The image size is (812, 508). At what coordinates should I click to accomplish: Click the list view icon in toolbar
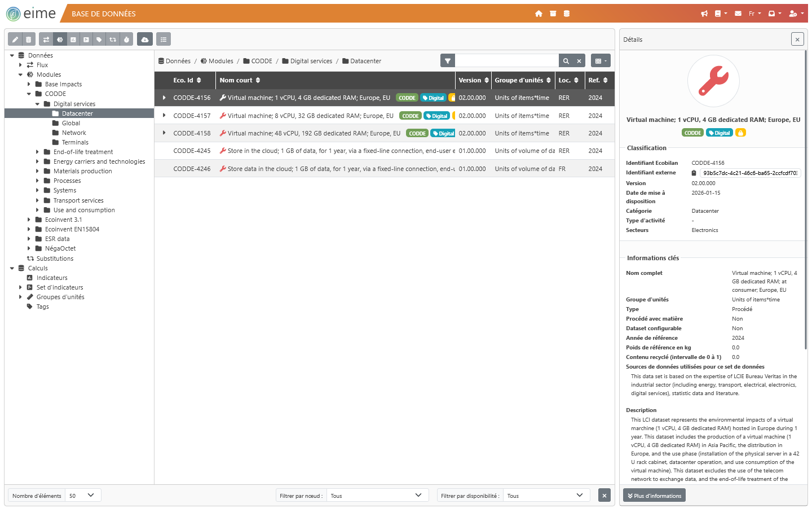(164, 40)
